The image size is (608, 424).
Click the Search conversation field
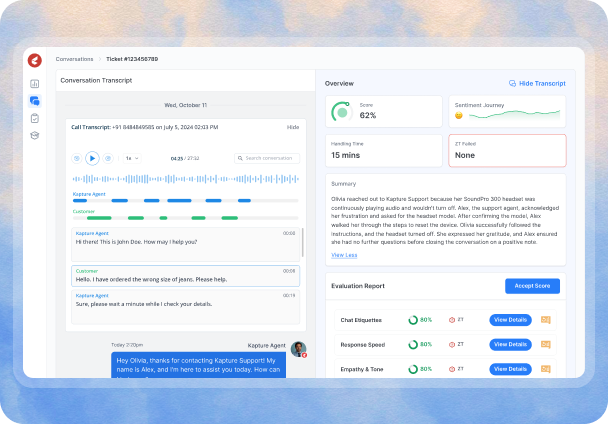click(x=268, y=158)
